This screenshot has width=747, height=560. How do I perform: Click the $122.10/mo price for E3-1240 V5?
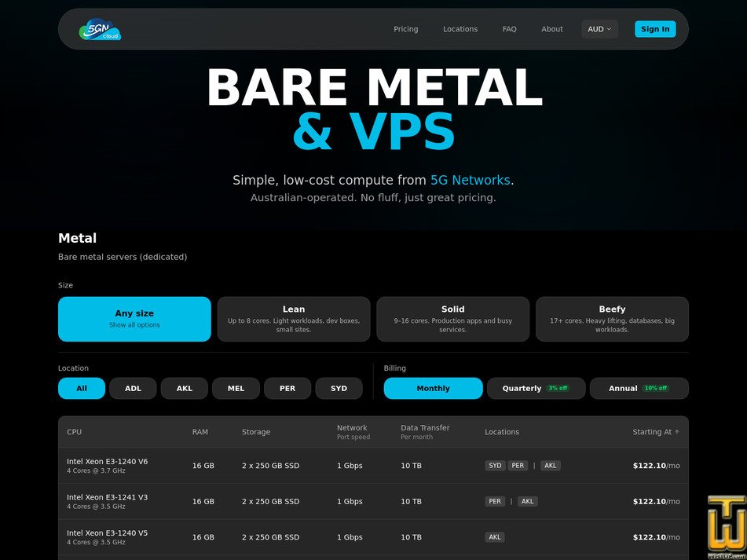click(x=656, y=537)
